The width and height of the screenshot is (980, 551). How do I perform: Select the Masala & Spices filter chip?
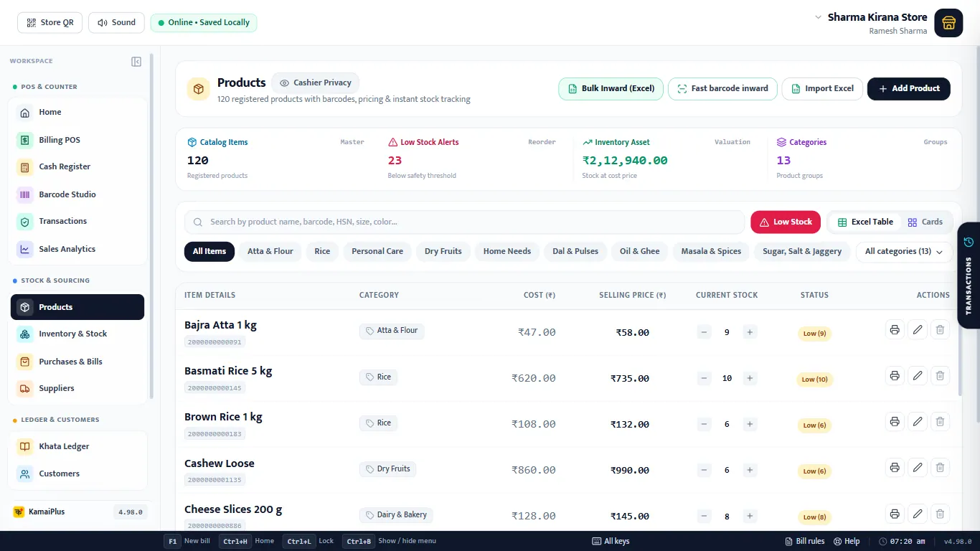[711, 252]
